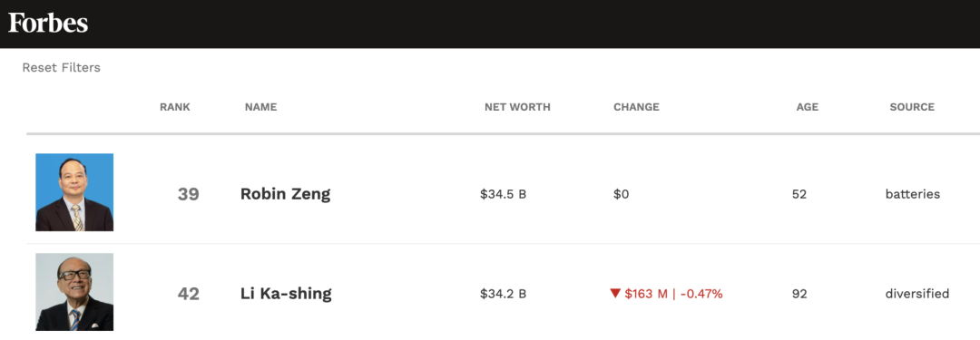Click the diversified source text
This screenshot has width=980, height=340.
coord(917,294)
